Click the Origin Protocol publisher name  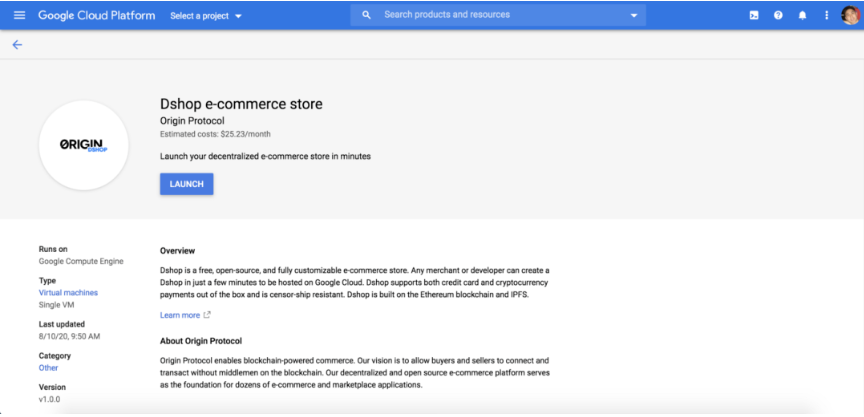(192, 121)
